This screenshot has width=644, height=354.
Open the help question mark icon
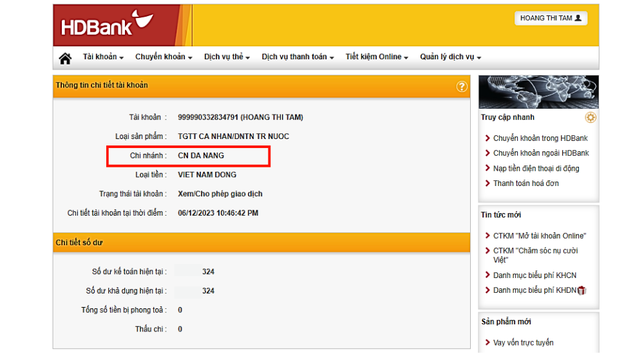tap(462, 86)
